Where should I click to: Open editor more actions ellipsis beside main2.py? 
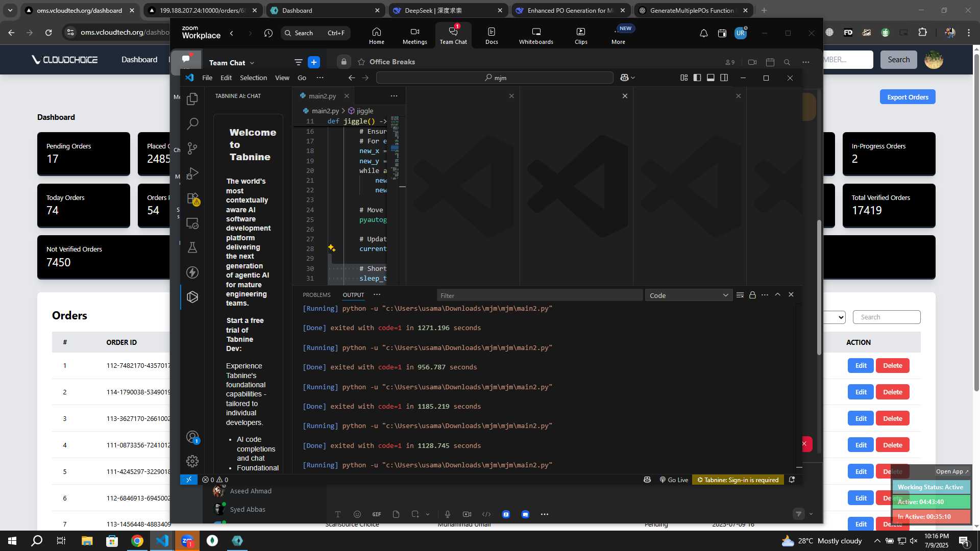394,96
